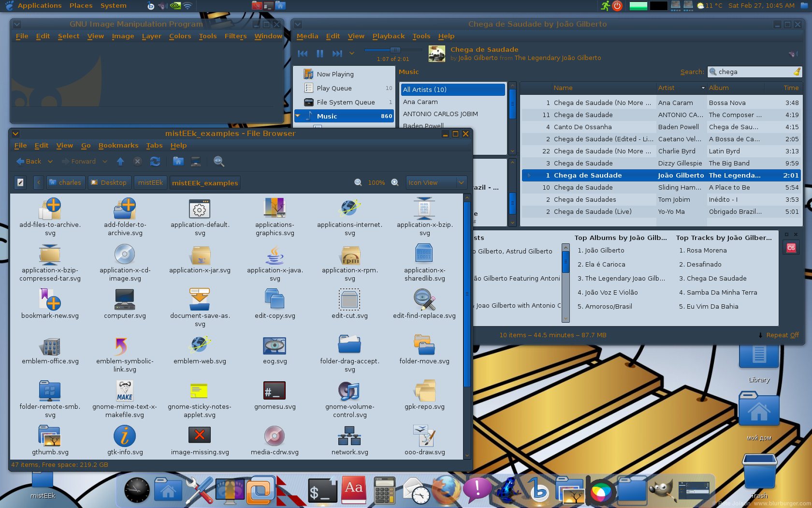Select Canto De Ossanha by Baden Powell

pyautogui.click(x=661, y=127)
